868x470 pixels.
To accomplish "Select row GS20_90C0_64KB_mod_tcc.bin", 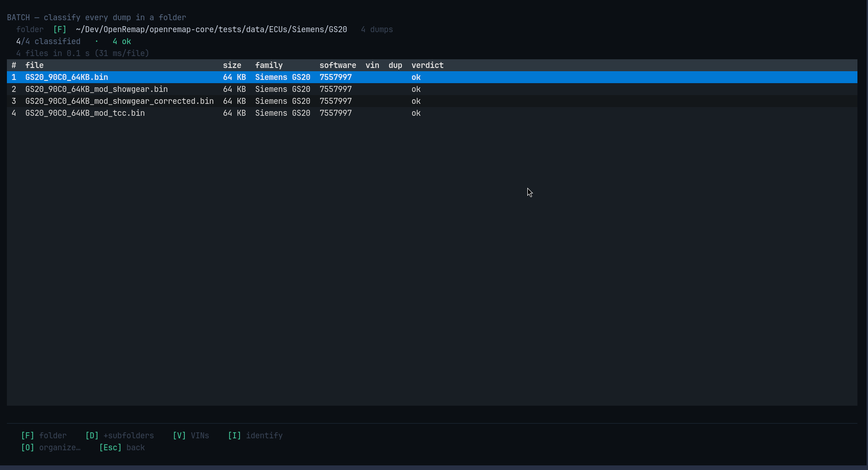I will (432, 113).
